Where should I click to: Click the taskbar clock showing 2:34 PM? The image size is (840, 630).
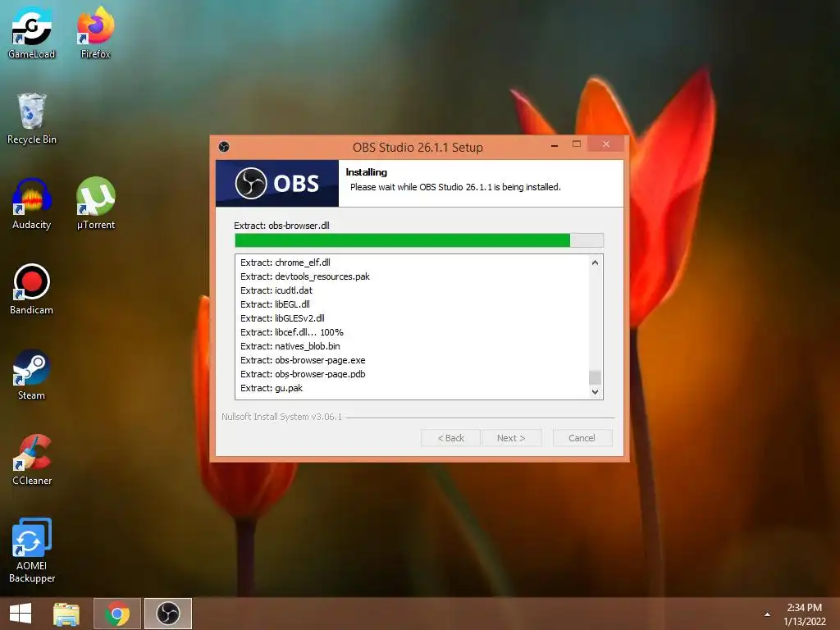coord(804,614)
